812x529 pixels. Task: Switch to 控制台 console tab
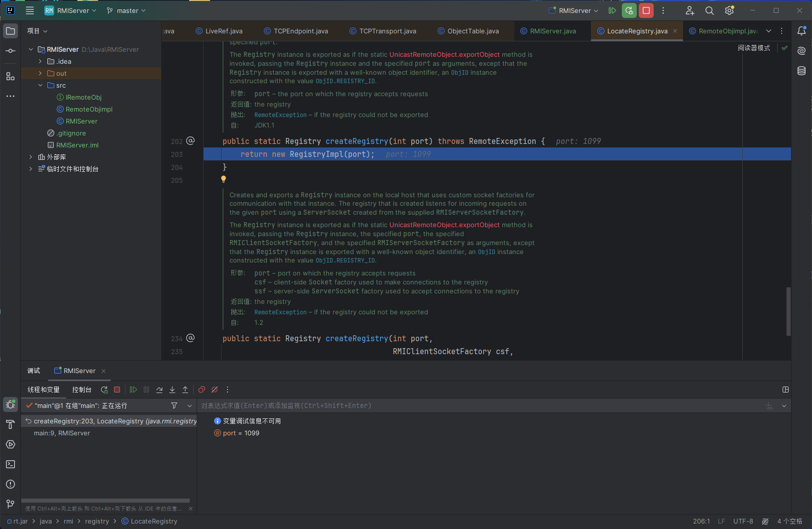82,390
